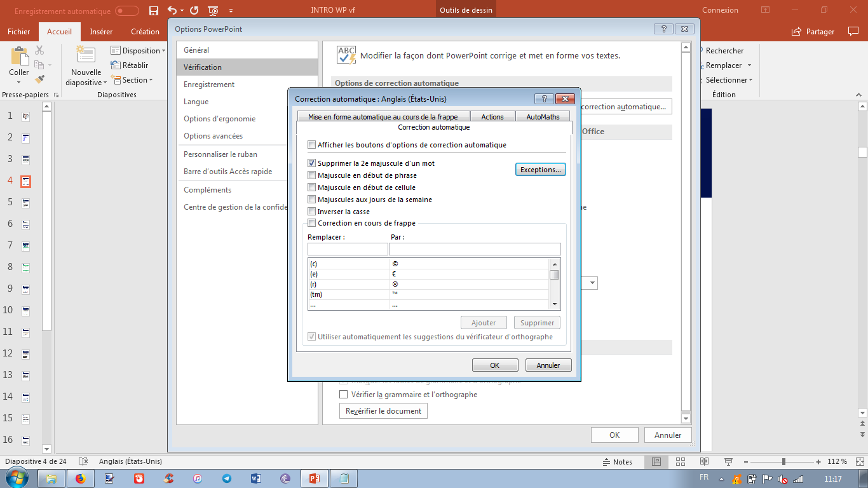The image size is (868, 488).
Task: Click the spell check icon in status bar
Action: click(83, 461)
